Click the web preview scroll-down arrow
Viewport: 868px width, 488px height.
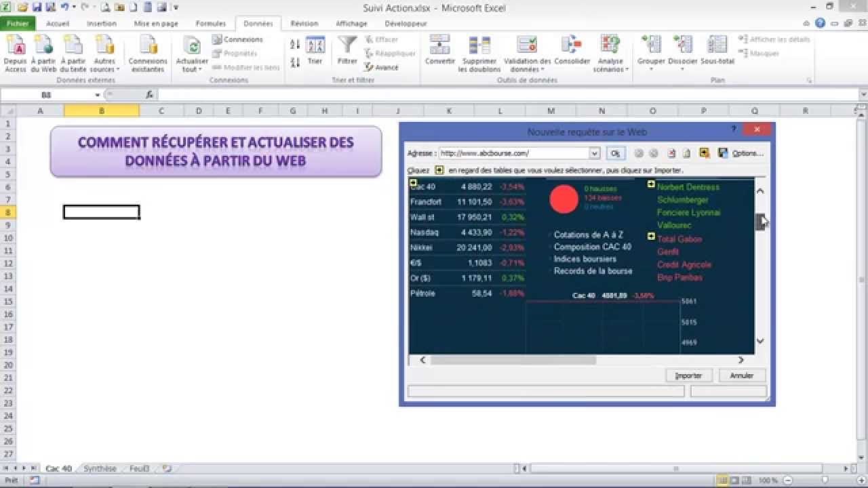coord(760,341)
